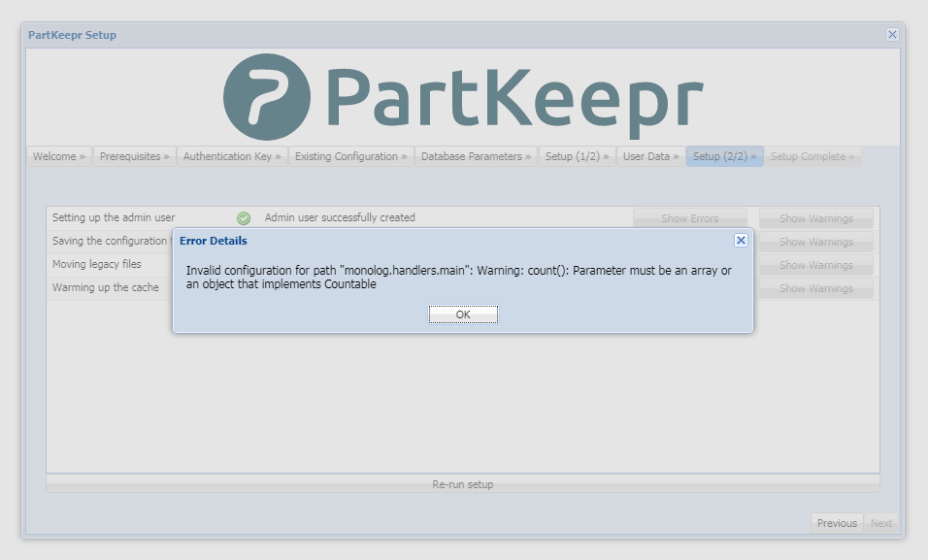Image resolution: width=928 pixels, height=560 pixels.
Task: Click OK in the Error Details dialog
Action: pyautogui.click(x=463, y=314)
